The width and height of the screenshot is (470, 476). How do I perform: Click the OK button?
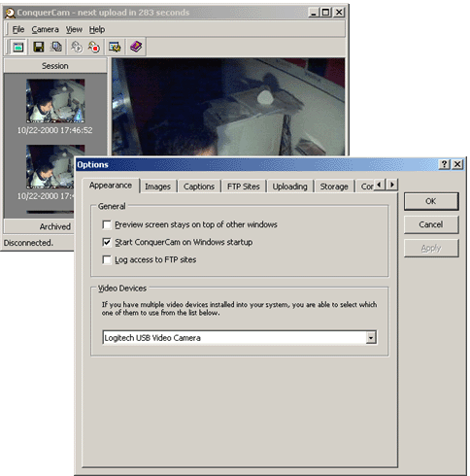431,201
